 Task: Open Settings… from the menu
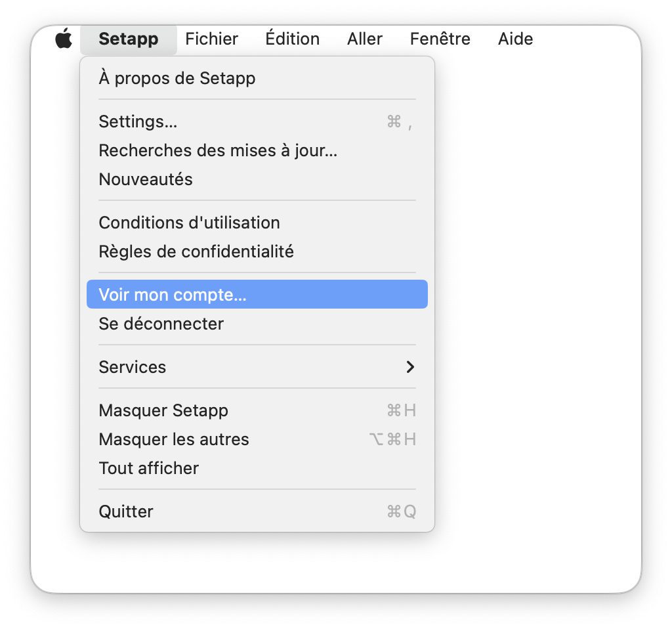click(x=257, y=121)
